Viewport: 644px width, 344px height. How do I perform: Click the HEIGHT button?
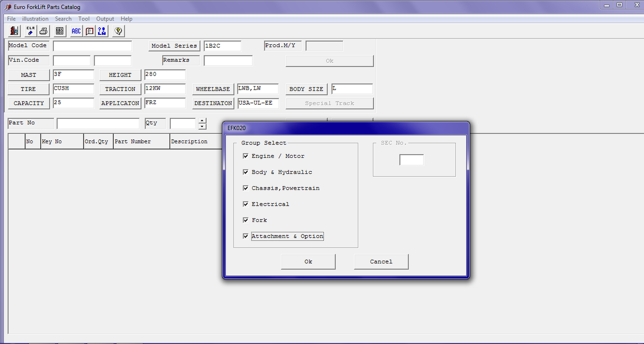(x=120, y=75)
